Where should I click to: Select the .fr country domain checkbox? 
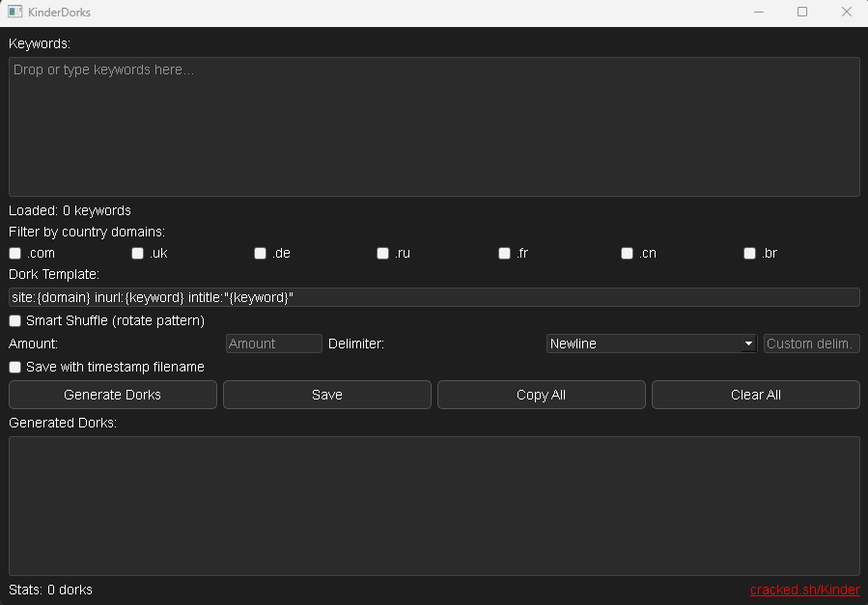(505, 254)
